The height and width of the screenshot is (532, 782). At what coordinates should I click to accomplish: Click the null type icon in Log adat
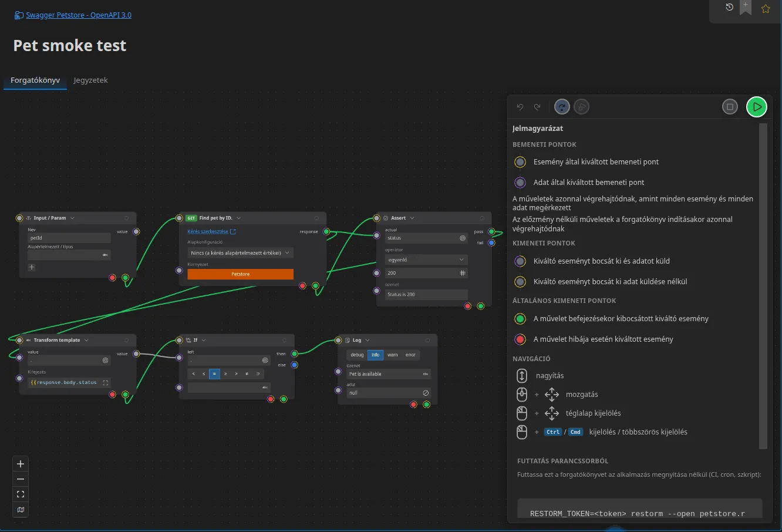(x=426, y=393)
